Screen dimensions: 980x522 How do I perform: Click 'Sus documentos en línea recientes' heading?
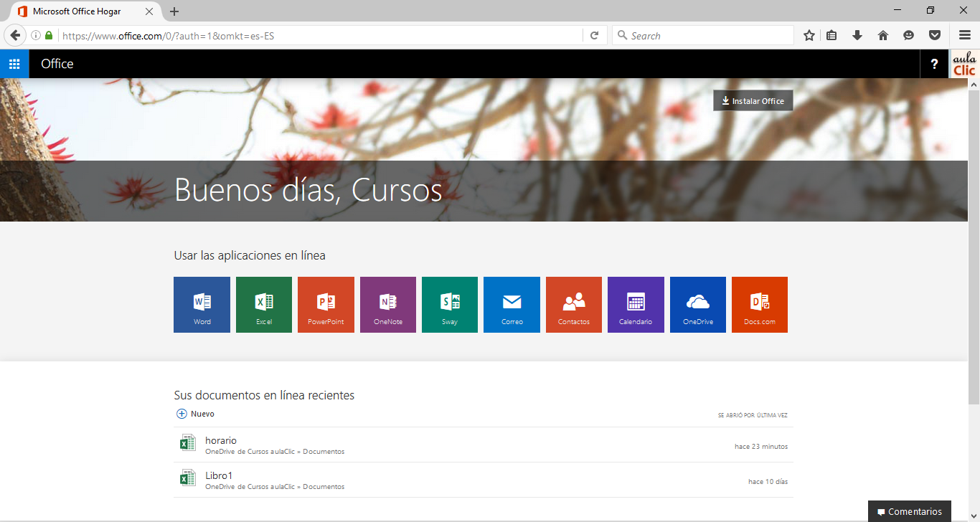click(x=264, y=395)
